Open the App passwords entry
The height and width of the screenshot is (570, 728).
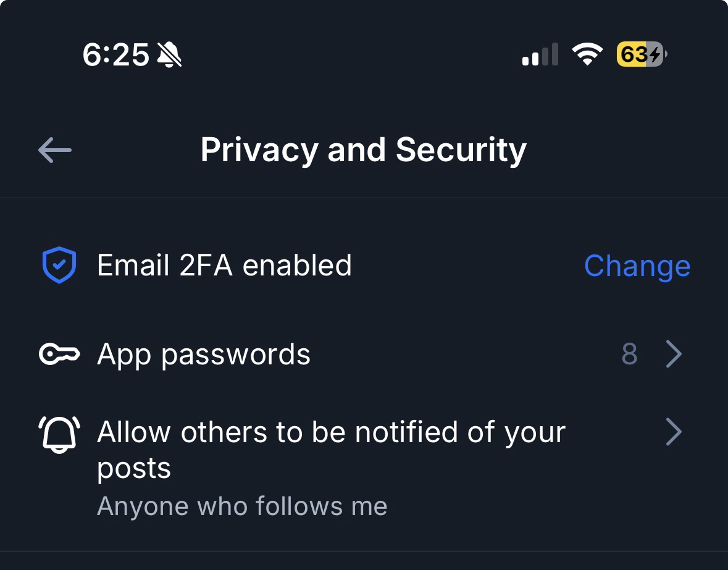(204, 354)
